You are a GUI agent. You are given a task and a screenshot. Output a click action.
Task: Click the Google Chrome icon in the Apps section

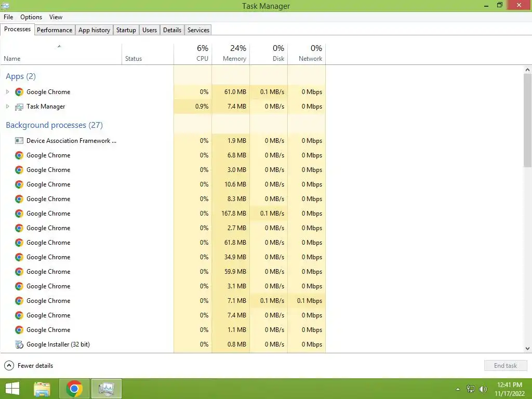pyautogui.click(x=19, y=92)
